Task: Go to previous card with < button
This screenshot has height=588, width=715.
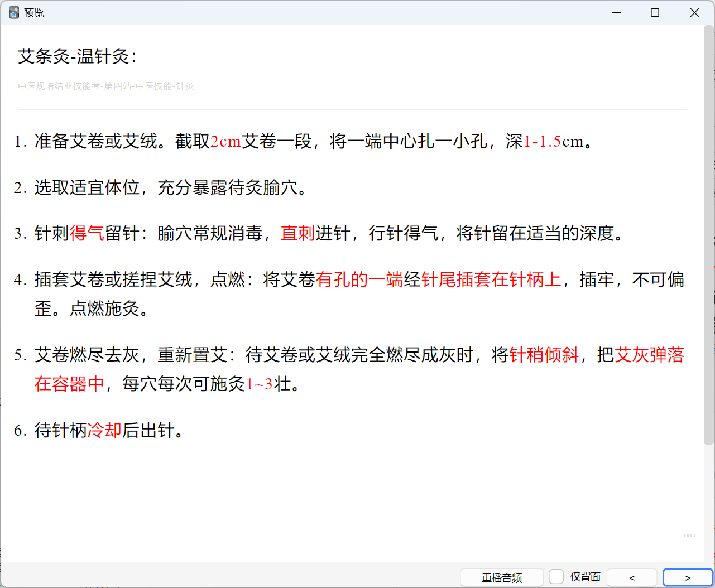Action: [x=632, y=577]
